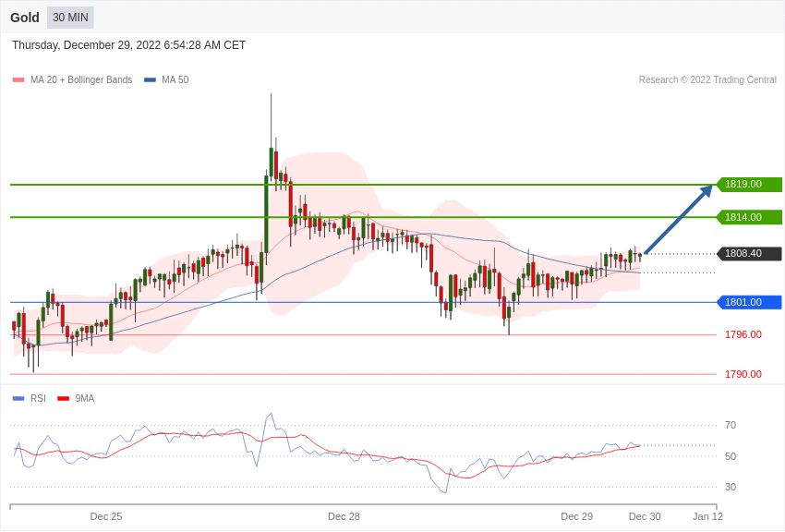Image resolution: width=785 pixels, height=532 pixels.
Task: Click the 1814.00 resistance price label
Action: (x=750, y=217)
